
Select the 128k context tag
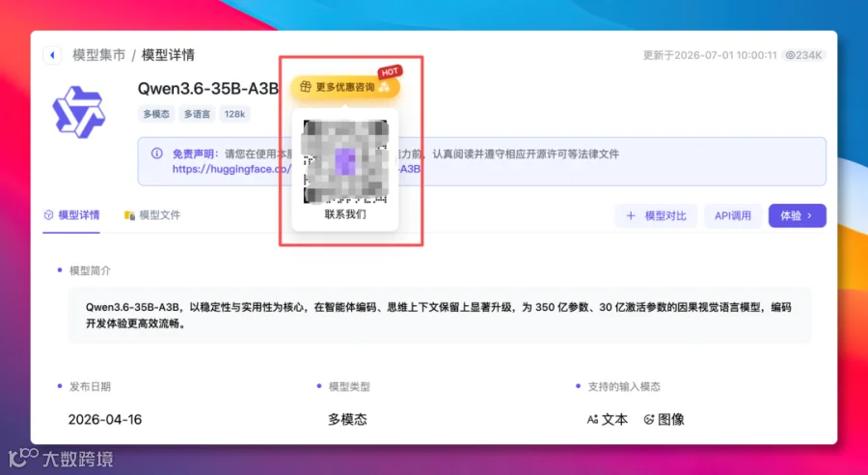234,114
